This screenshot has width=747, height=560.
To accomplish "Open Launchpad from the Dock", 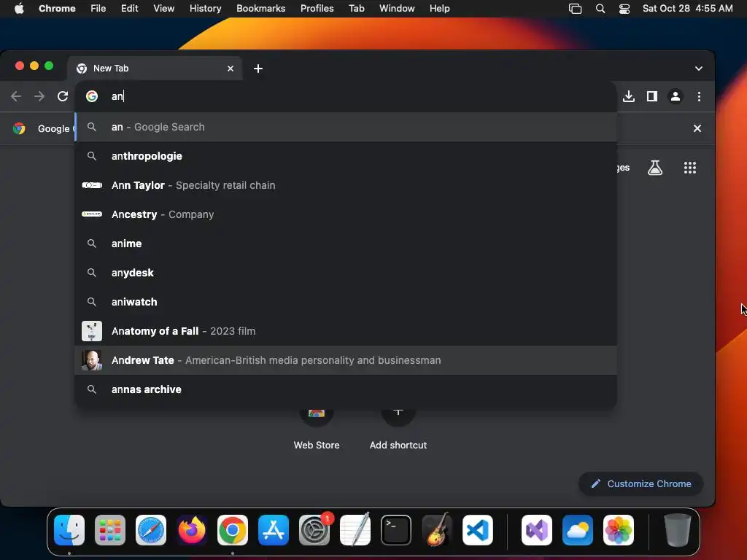I will tap(110, 530).
